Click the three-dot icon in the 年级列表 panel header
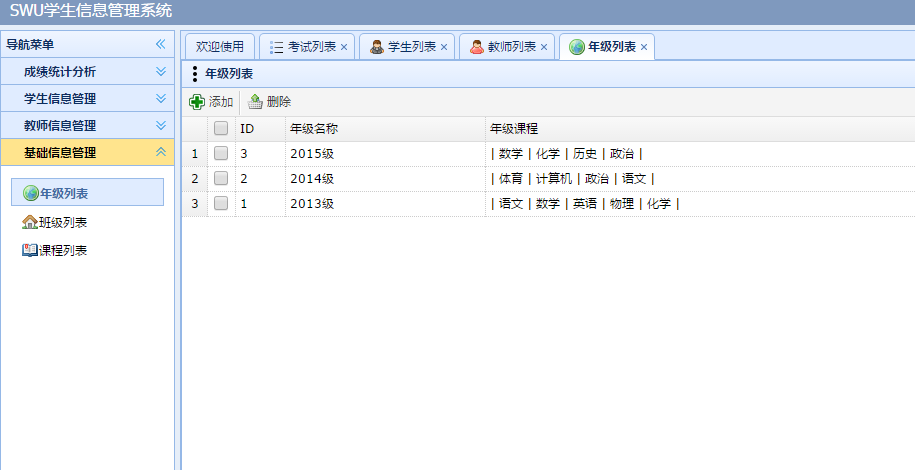915x470 pixels. click(194, 74)
